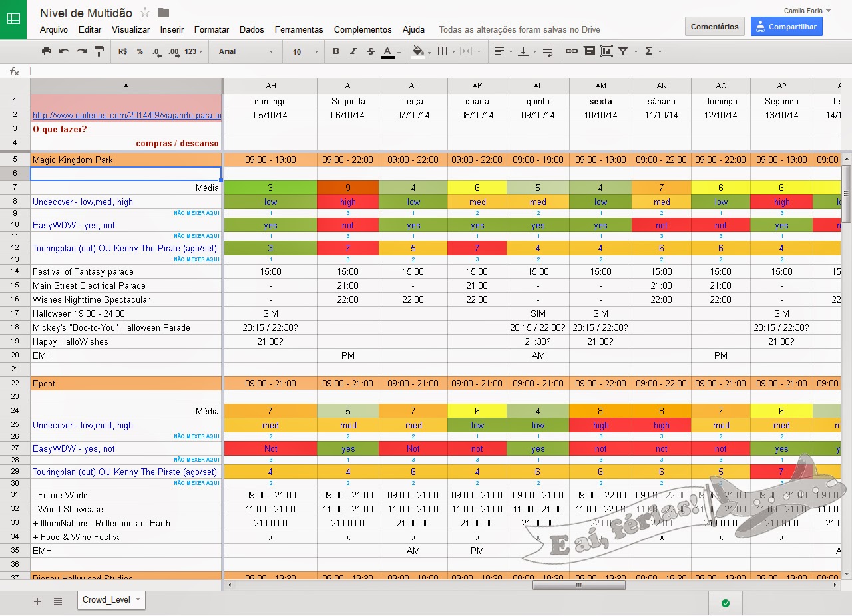
Task: Increase decimal places with .00 button
Action: point(174,51)
